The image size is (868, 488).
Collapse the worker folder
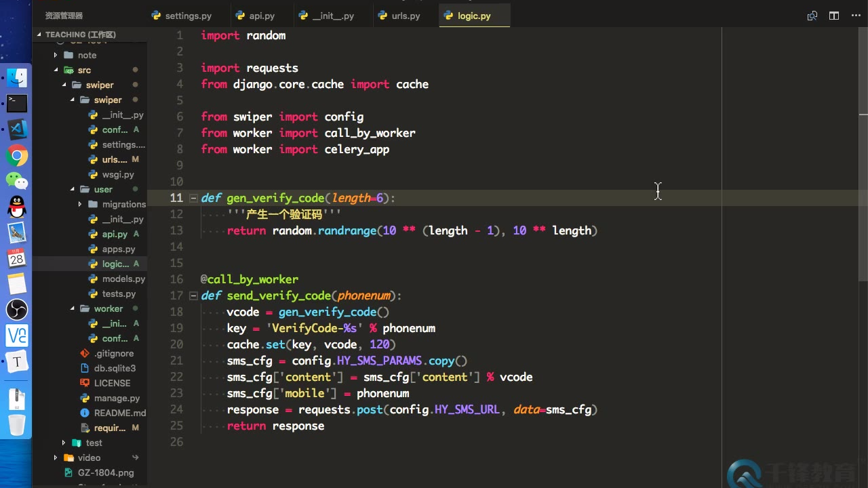coord(73,308)
